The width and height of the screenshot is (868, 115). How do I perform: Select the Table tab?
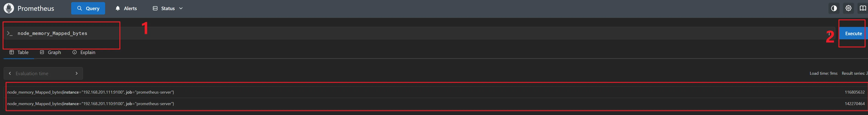pyautogui.click(x=19, y=52)
